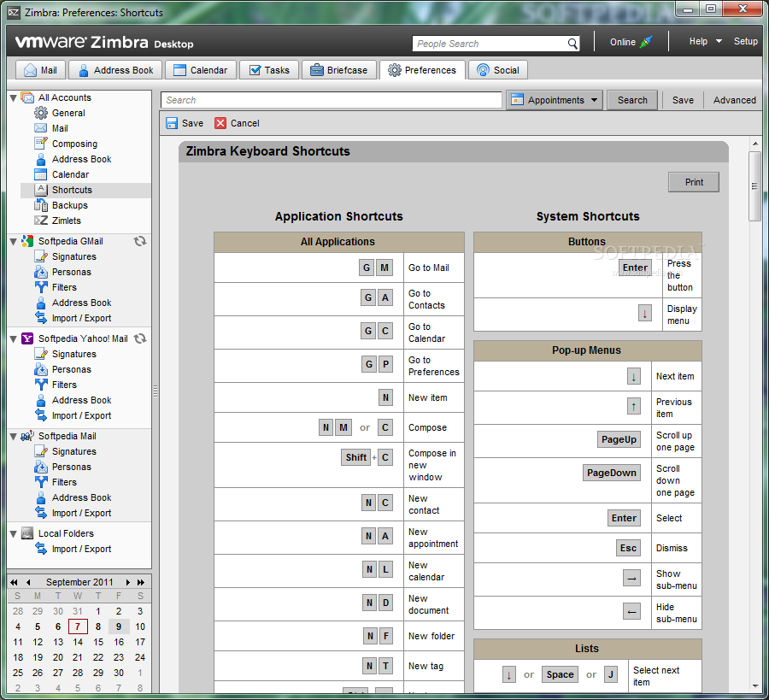Click the Advanced search button

point(734,100)
